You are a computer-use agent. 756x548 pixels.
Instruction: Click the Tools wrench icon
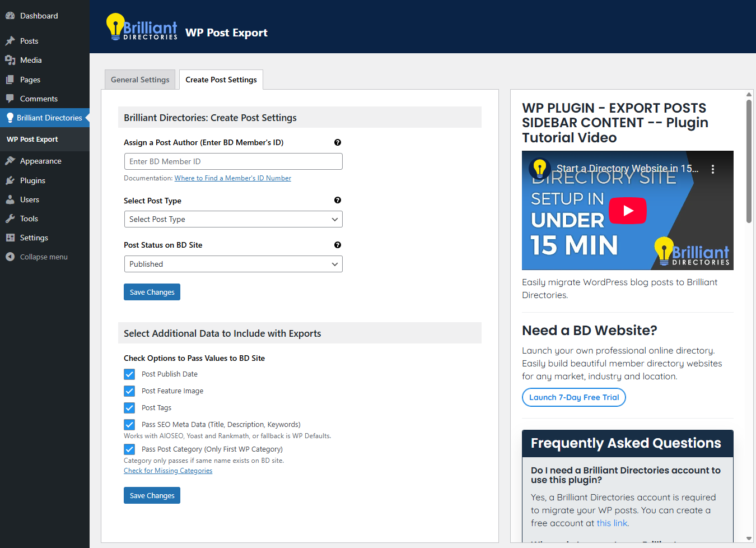(10, 219)
